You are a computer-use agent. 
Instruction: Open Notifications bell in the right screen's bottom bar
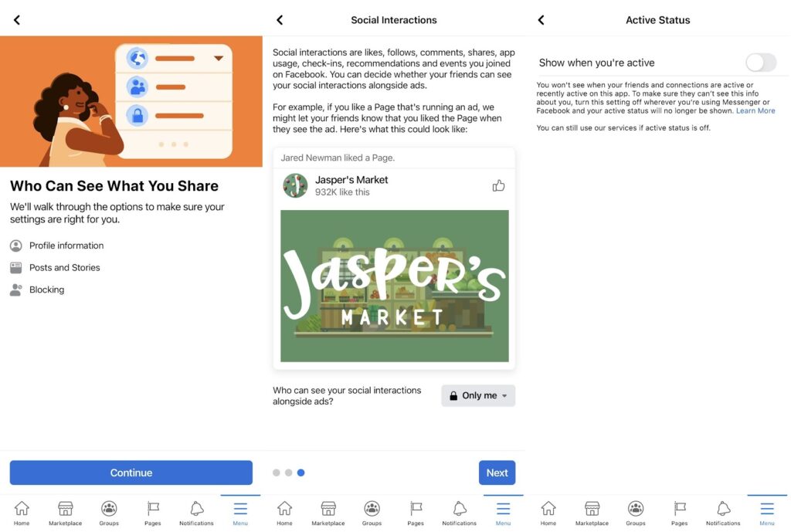[723, 512]
